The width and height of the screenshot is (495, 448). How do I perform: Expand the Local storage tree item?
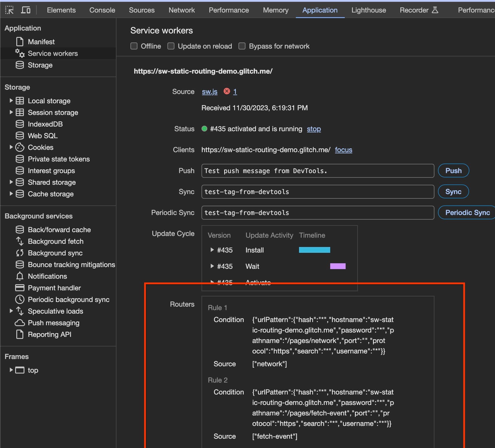pyautogui.click(x=11, y=100)
